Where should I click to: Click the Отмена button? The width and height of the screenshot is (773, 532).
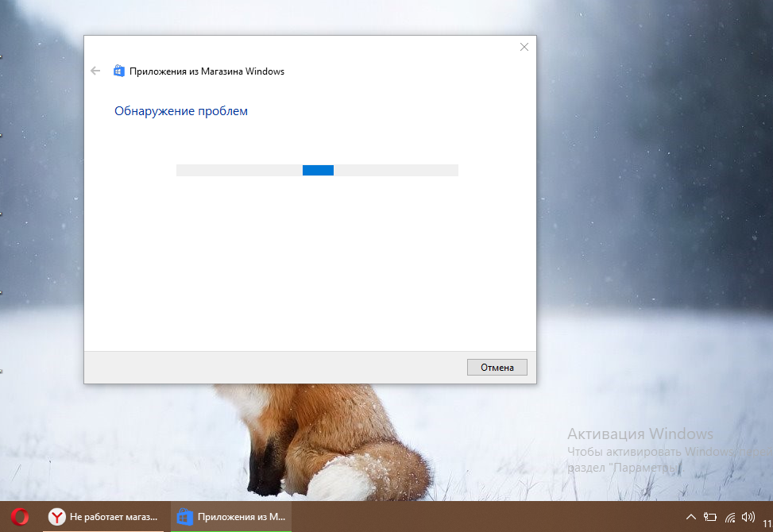[x=497, y=368]
